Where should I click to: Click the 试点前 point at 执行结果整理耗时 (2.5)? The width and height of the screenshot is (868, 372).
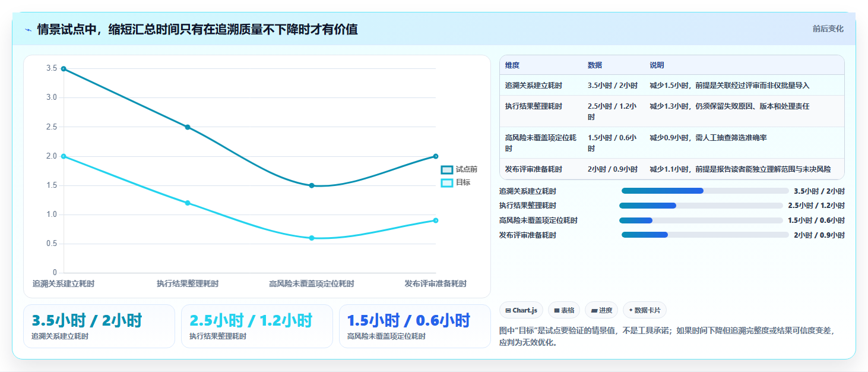pos(188,127)
